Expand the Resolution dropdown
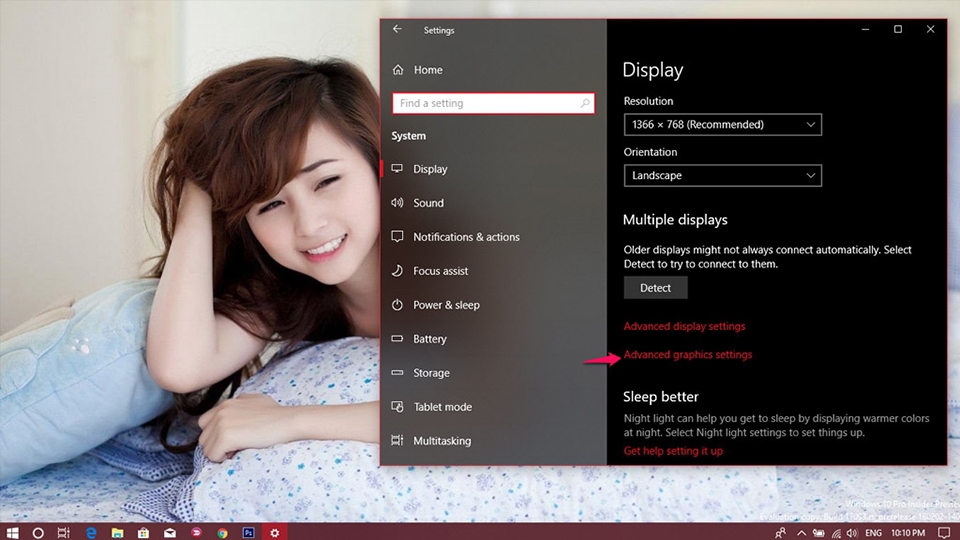Image resolution: width=960 pixels, height=540 pixels. click(722, 124)
